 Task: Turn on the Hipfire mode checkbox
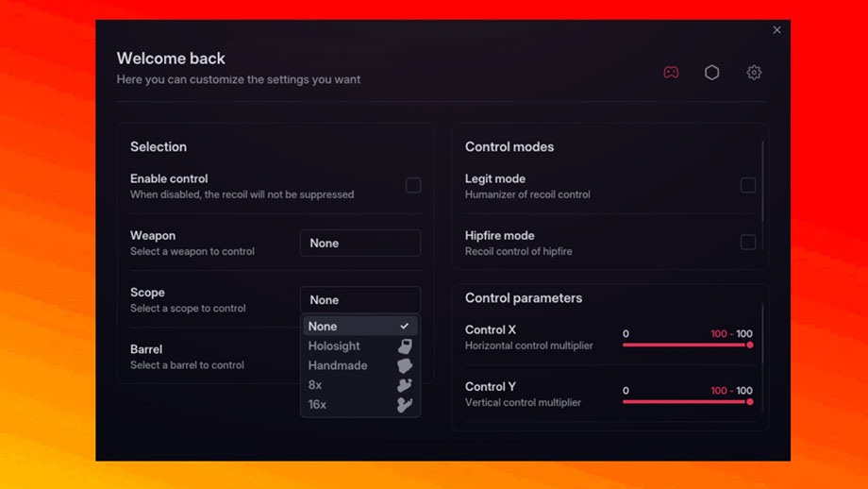point(748,243)
